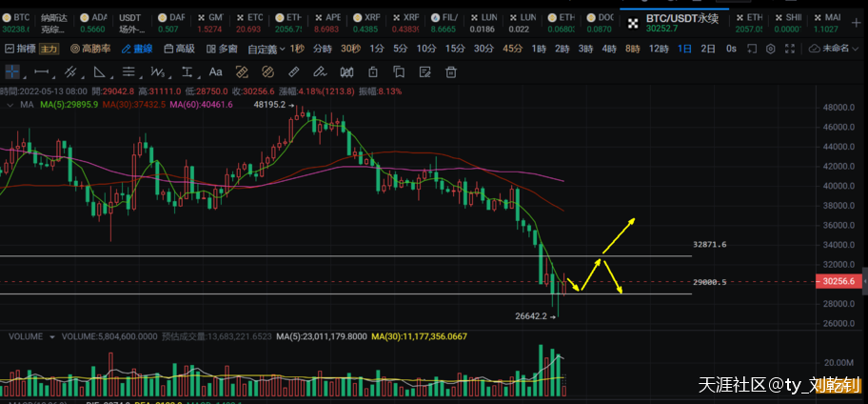The height and width of the screenshot is (404, 868).
Task: Toggle the 主力 indicator badge
Action: pyautogui.click(x=48, y=49)
